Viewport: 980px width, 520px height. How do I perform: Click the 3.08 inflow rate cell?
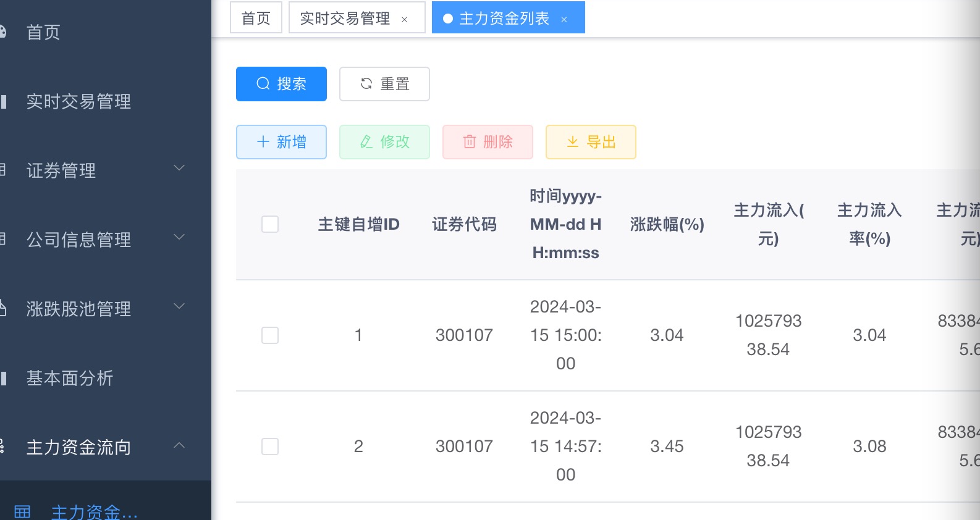(x=869, y=447)
